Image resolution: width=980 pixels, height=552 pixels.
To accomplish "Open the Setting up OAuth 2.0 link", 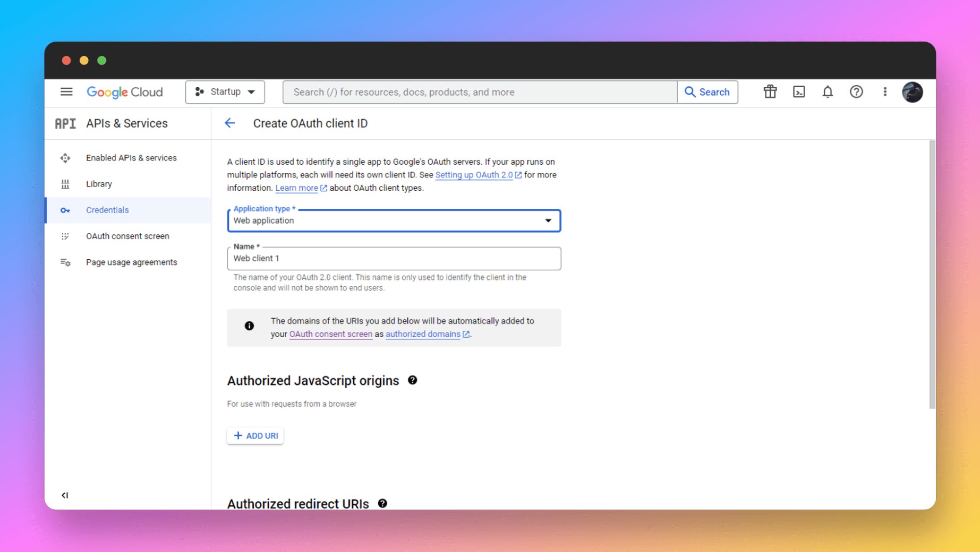I will (474, 175).
